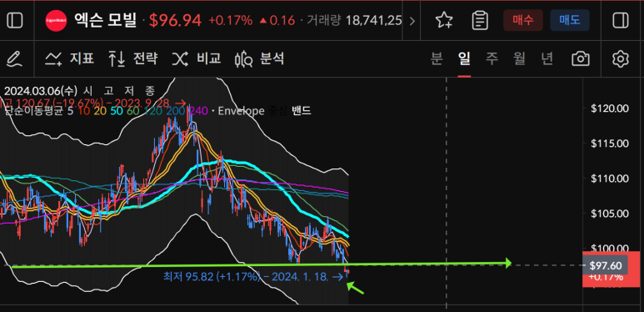Open the clipboard notes icon
This screenshot has width=644, height=312.
coord(480,20)
